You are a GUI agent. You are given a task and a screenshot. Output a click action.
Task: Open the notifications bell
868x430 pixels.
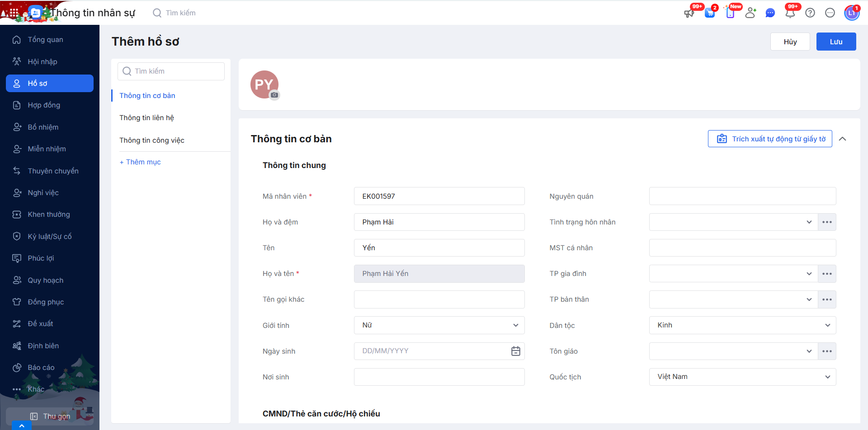coord(790,13)
